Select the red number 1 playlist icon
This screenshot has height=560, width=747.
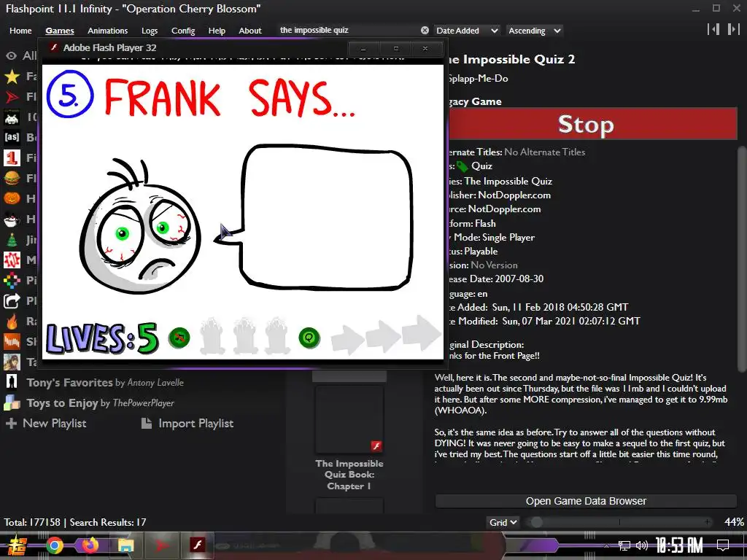point(12,157)
